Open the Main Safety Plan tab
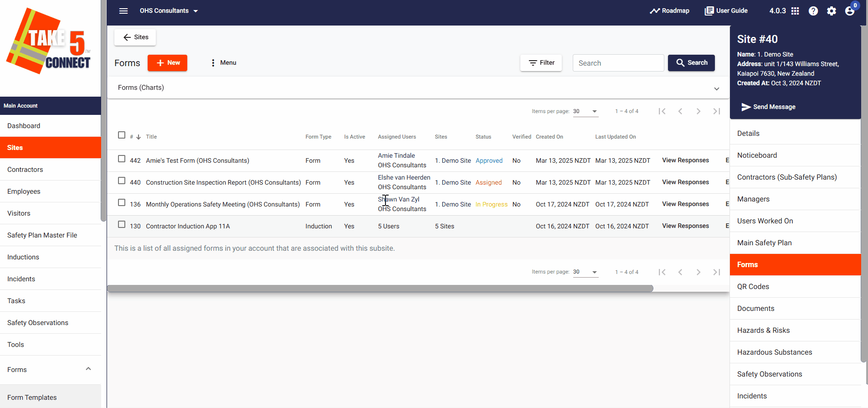This screenshot has width=868, height=408. pos(795,243)
